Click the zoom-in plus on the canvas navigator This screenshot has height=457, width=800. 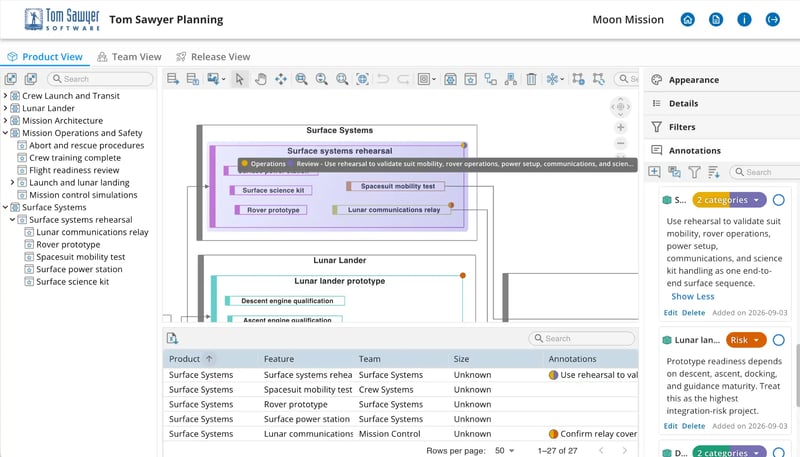point(620,128)
